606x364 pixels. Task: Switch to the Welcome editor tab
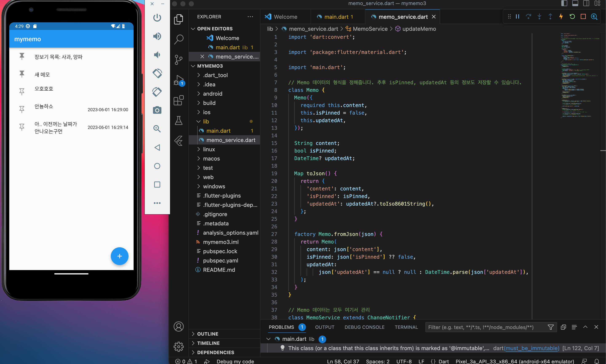[285, 17]
